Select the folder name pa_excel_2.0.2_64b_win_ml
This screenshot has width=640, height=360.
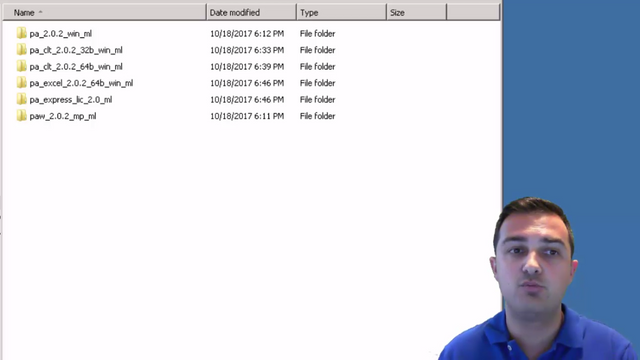[x=81, y=83]
